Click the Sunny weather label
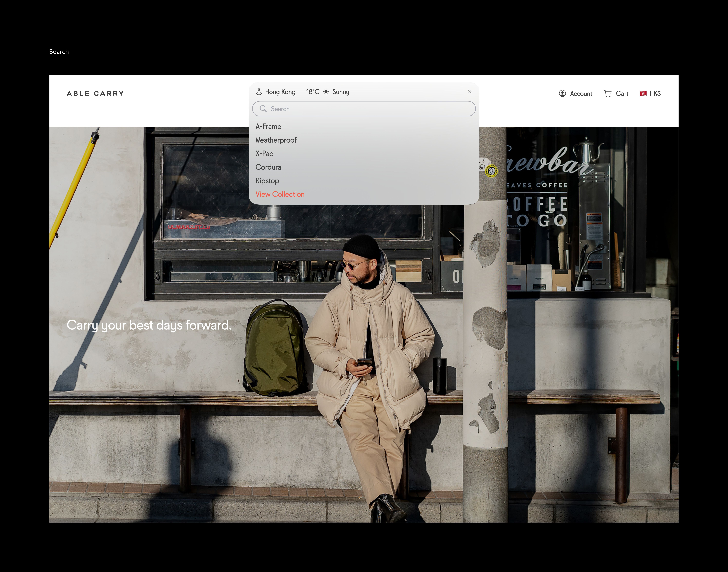 point(341,92)
